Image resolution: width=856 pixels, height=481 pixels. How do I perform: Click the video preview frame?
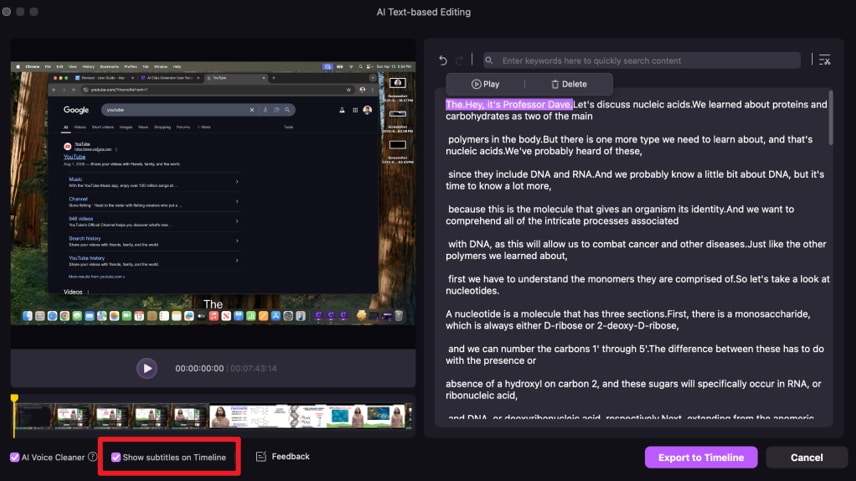tap(213, 193)
